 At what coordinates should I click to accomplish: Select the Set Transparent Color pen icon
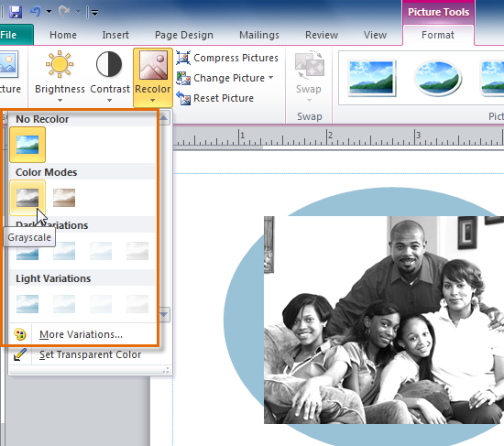pyautogui.click(x=20, y=354)
